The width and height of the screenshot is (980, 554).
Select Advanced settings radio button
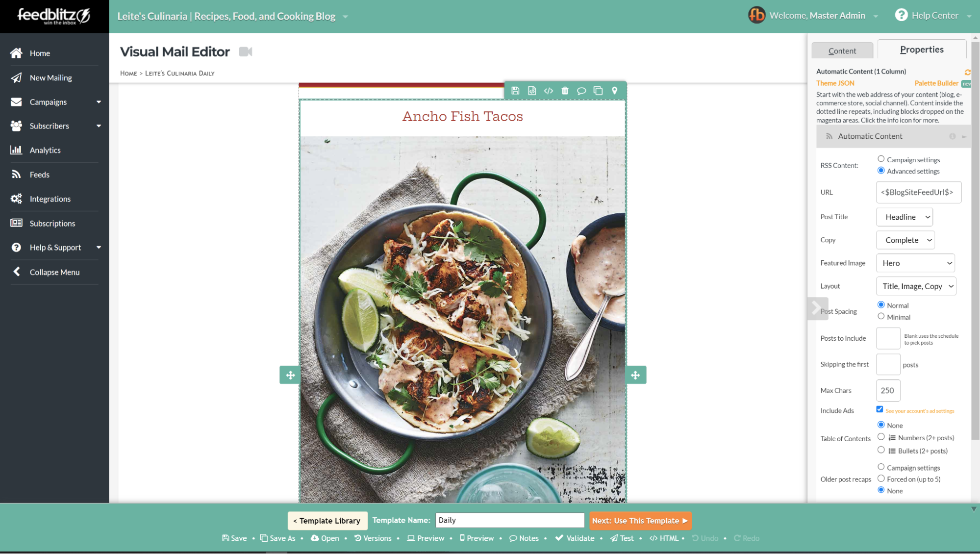coord(881,170)
